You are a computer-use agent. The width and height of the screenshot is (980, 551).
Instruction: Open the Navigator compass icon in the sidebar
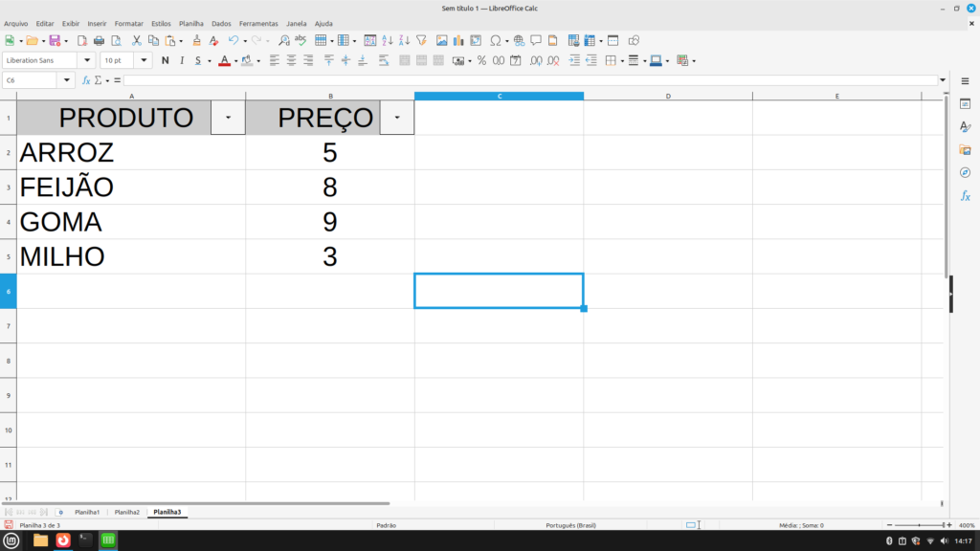(966, 173)
